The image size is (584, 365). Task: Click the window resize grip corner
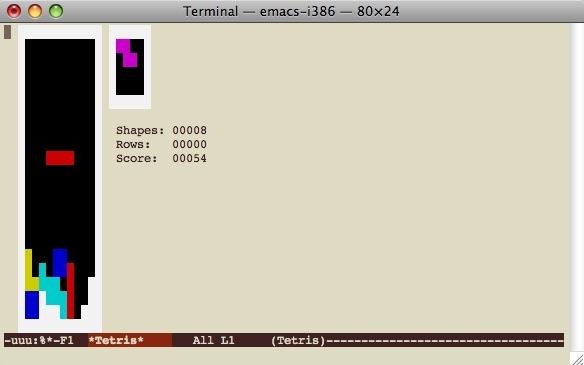tap(577, 359)
